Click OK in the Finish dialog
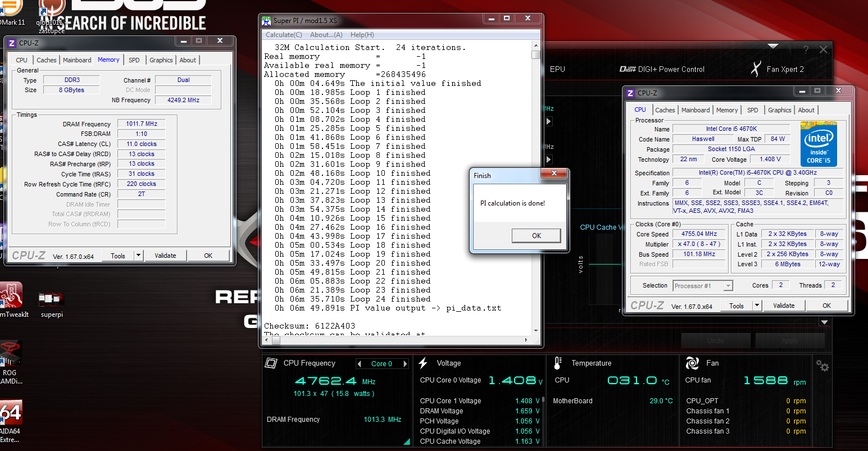 [537, 236]
